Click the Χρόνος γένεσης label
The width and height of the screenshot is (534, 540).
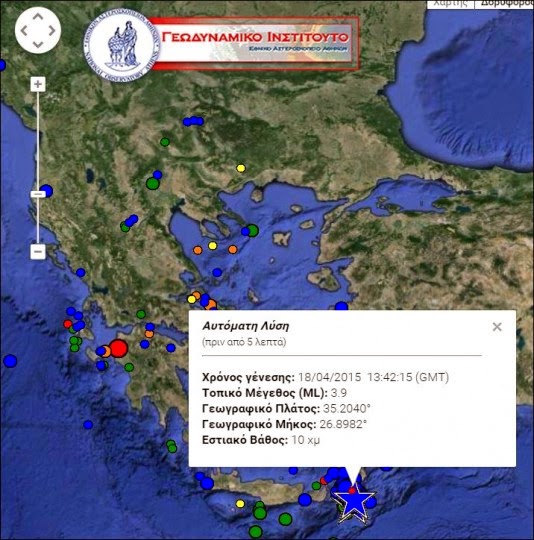pyautogui.click(x=248, y=377)
